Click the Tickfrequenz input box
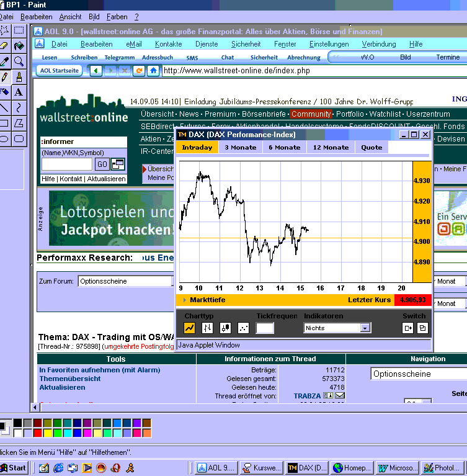Viewport: 467px width, 476px height. point(265,328)
